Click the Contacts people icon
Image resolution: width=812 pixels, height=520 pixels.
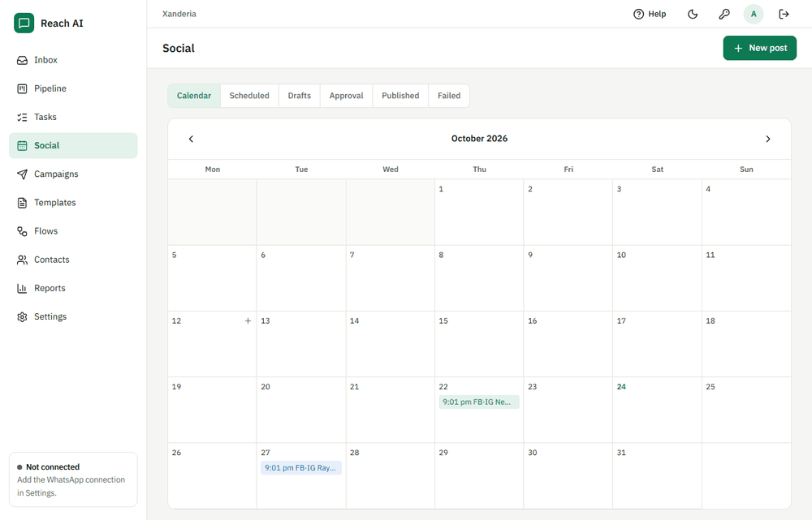[22, 260]
